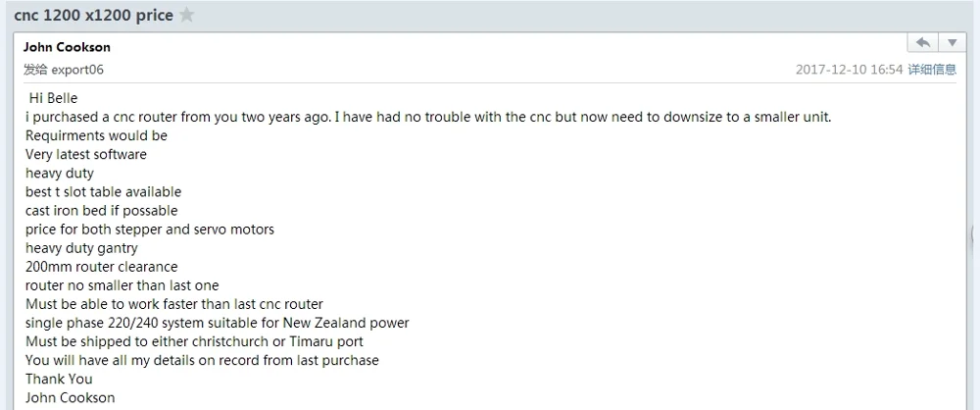Click the 'best t slot table available' line
980x410 pixels.
click(x=103, y=191)
